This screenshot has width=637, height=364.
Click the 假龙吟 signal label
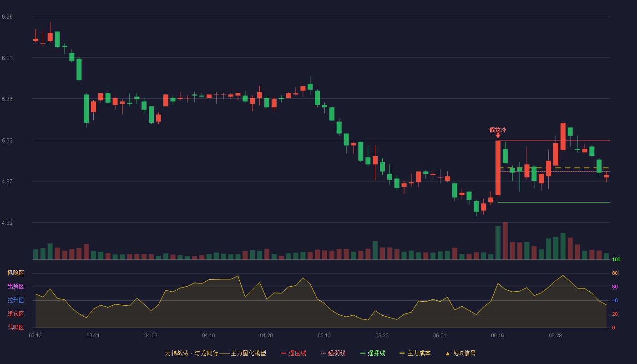tap(498, 130)
